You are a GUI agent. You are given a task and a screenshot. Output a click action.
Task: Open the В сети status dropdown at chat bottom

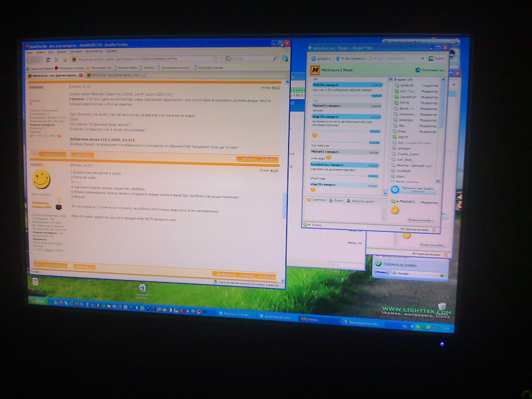pyautogui.click(x=312, y=225)
